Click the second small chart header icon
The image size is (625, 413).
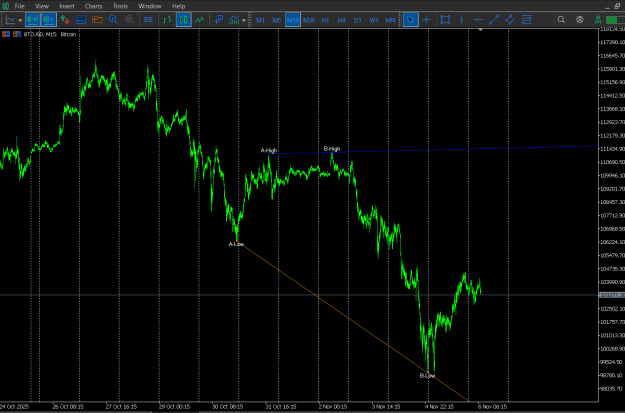pyautogui.click(x=17, y=34)
